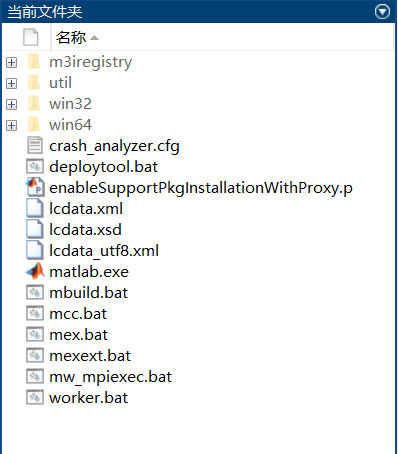Select the lcdata.xsd file name
398x454 pixels.
(85, 230)
